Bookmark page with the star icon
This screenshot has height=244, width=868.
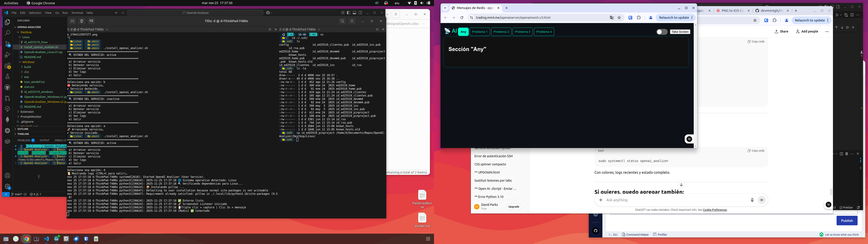click(x=619, y=18)
